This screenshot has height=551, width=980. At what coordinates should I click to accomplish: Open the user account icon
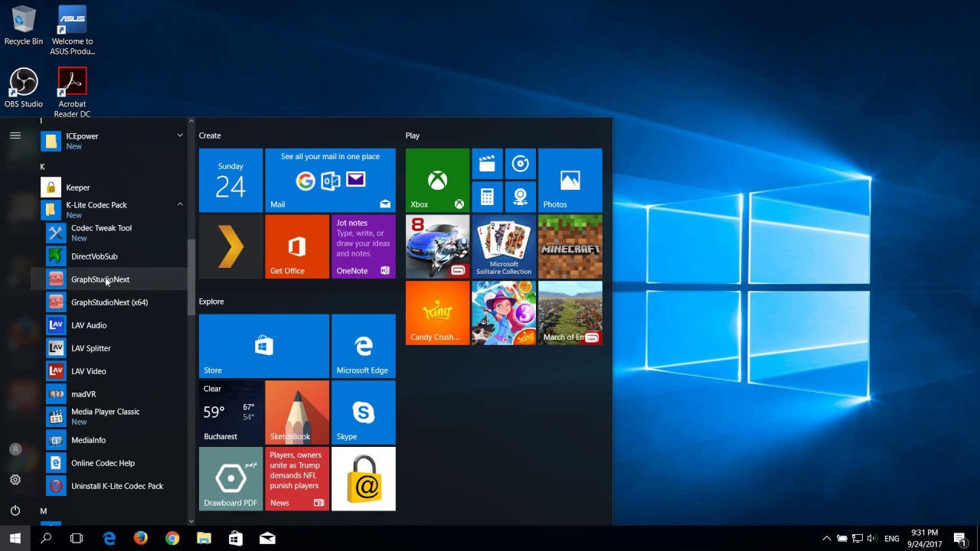(x=15, y=449)
